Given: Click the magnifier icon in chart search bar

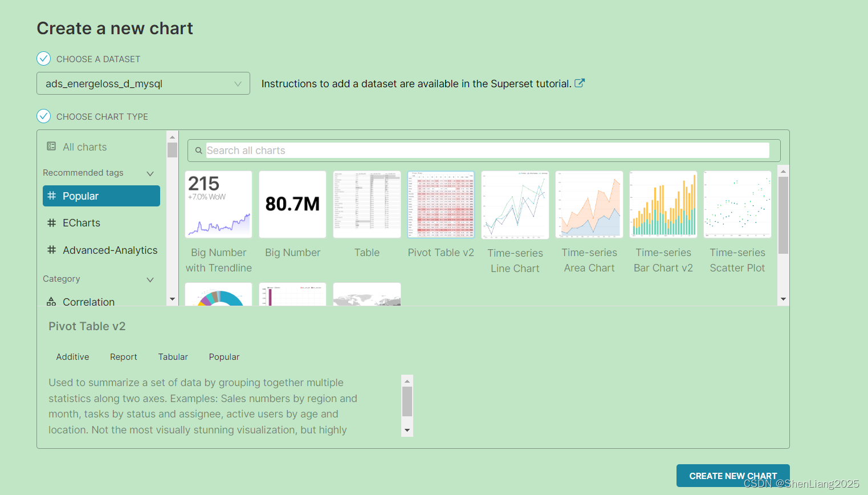Looking at the screenshot, I should 198,150.
